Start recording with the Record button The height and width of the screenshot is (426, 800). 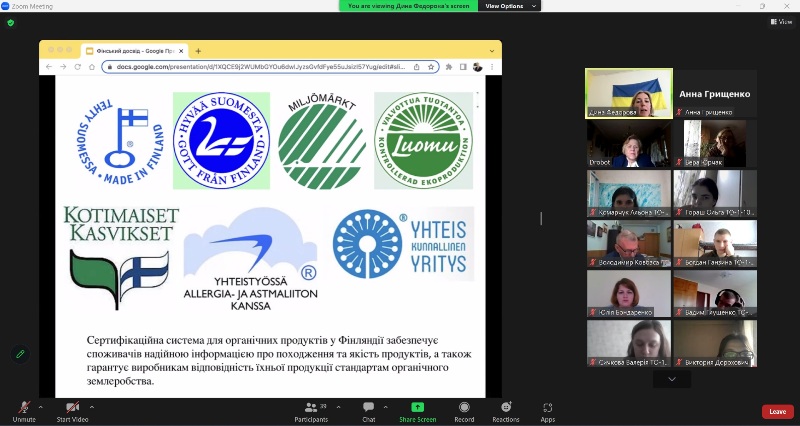click(x=464, y=411)
